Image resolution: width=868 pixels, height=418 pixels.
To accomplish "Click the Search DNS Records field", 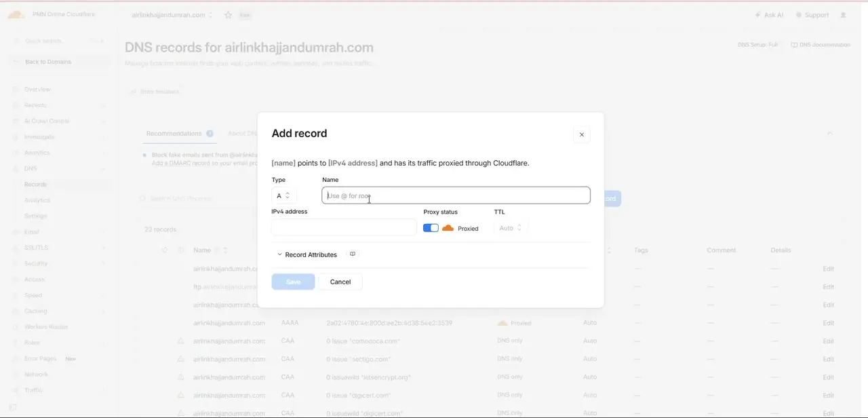I will [x=197, y=198].
